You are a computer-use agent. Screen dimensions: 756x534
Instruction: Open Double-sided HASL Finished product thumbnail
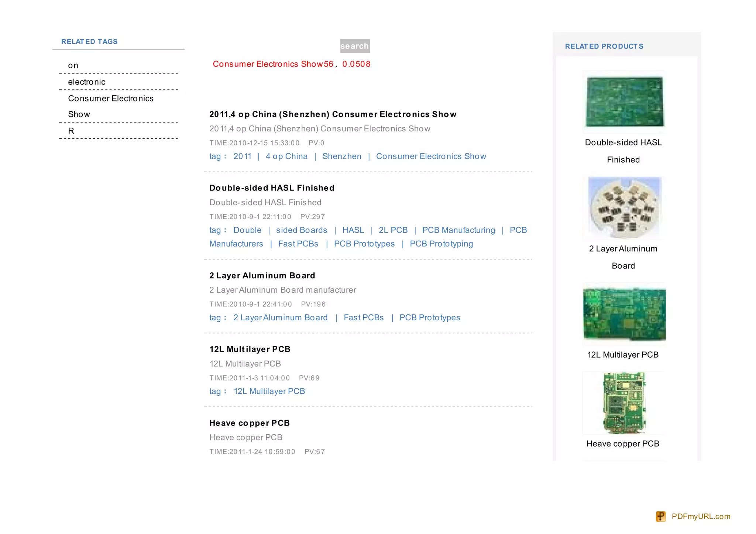(624, 102)
